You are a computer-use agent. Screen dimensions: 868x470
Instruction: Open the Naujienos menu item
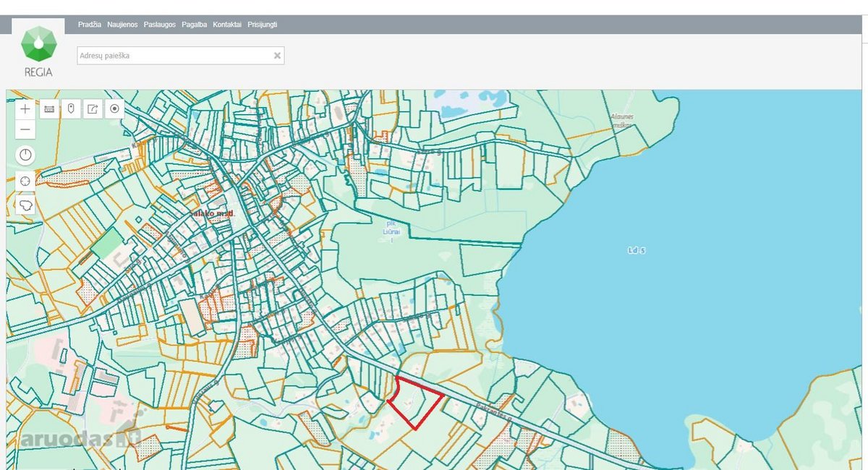click(122, 25)
